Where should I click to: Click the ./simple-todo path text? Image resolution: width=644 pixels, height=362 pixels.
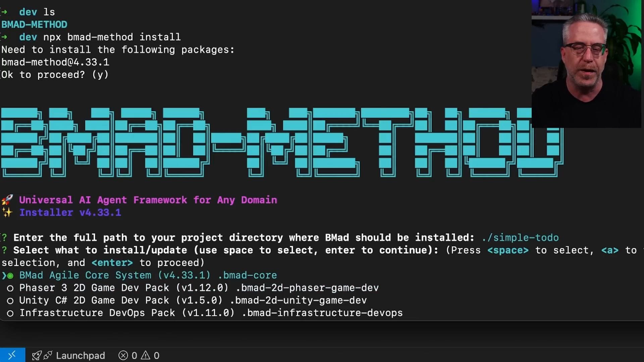coord(520,238)
